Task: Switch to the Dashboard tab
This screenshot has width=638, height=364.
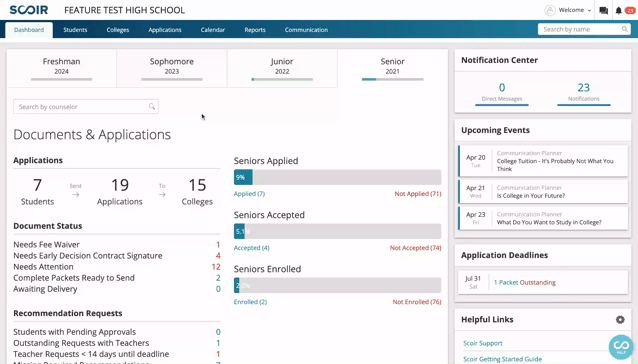Action: (29, 30)
